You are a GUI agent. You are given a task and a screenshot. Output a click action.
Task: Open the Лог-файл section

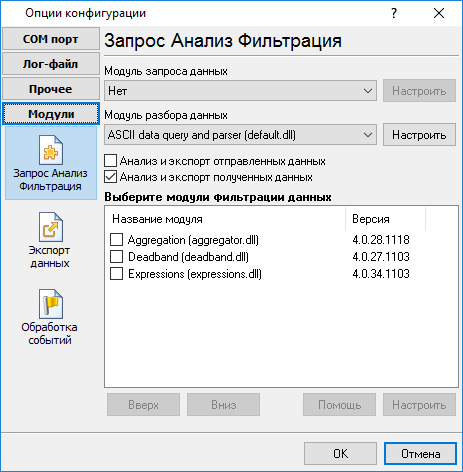tap(51, 64)
